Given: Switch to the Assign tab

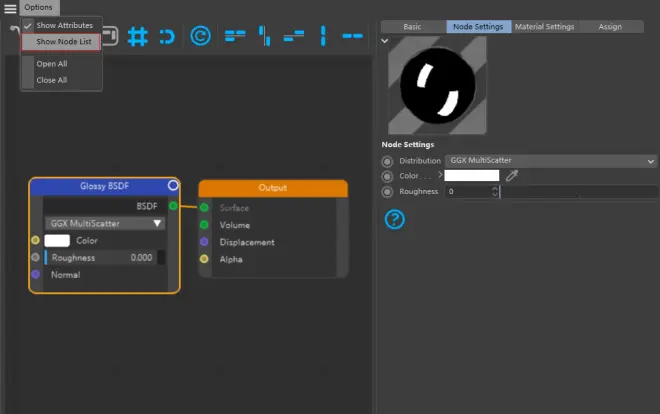Looking at the screenshot, I should tap(610, 27).
